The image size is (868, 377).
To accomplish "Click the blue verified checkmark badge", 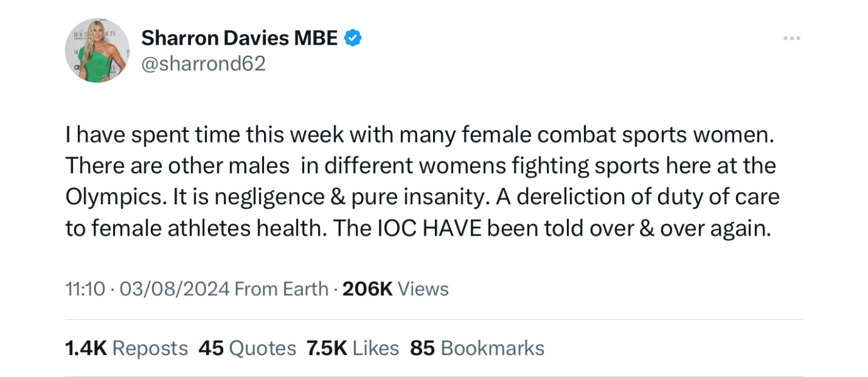I will 353,37.
